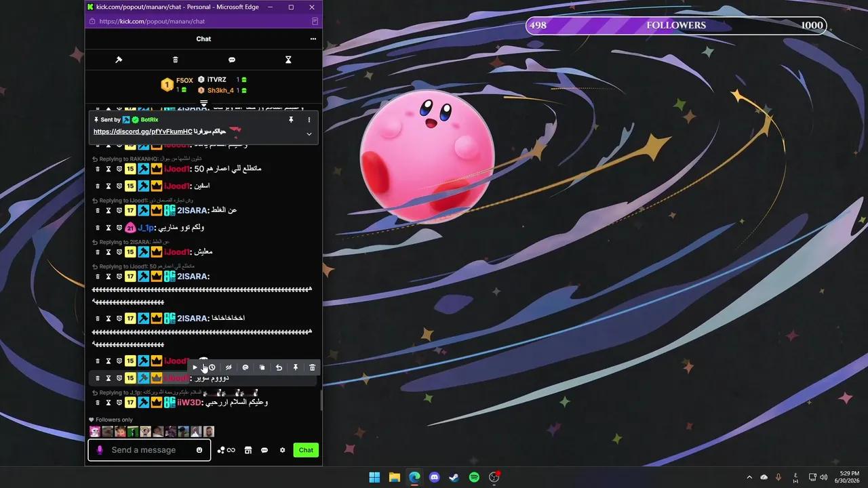
Task: Click the Edge address bar URL
Action: (152, 22)
